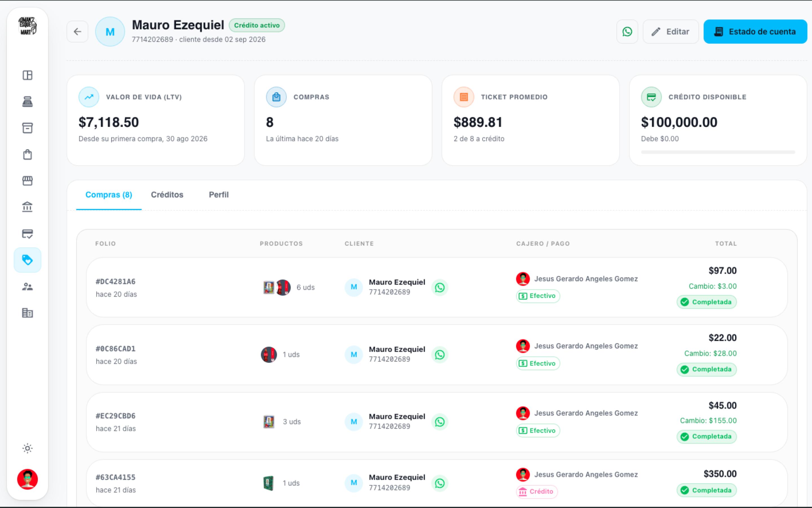Open the office building icon in sidebar
The width and height of the screenshot is (812, 508).
(28, 313)
